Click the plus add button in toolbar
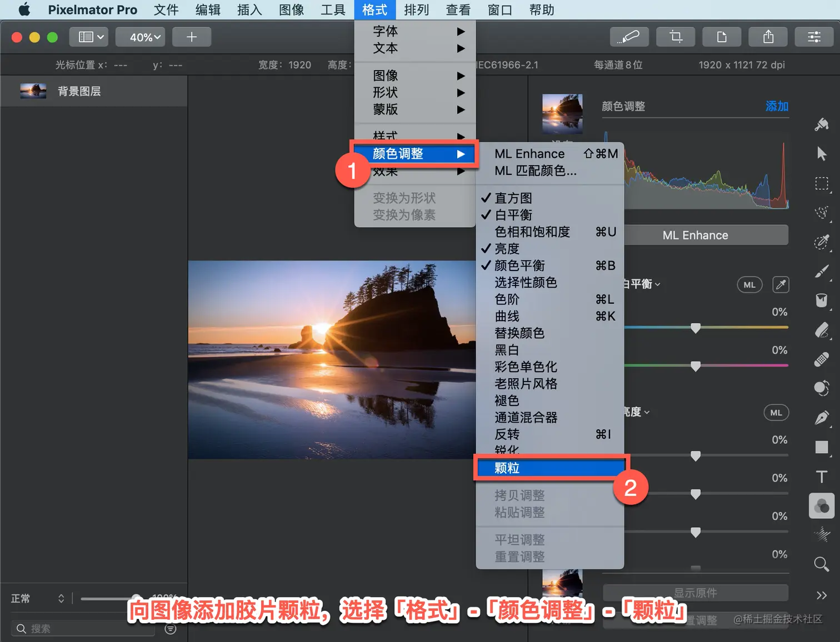Screen dimensions: 840x642 tap(192, 37)
